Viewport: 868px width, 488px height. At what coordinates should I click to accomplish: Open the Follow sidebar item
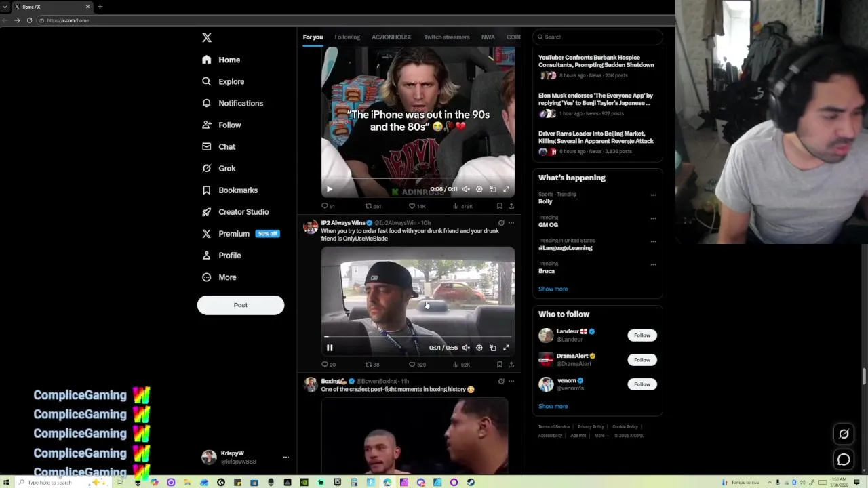pyautogui.click(x=221, y=125)
